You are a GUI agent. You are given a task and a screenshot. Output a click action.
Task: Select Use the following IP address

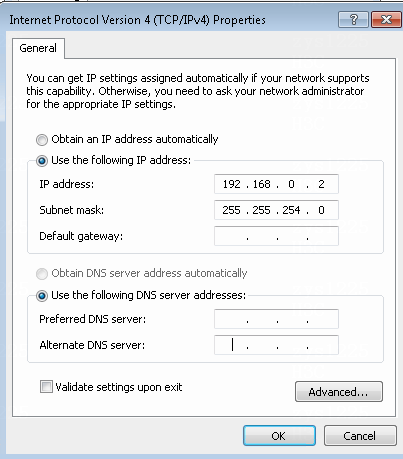[x=42, y=161]
